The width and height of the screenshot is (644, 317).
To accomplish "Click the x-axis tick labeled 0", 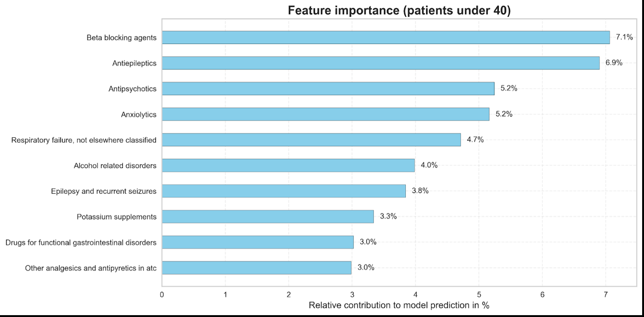I will (162, 294).
